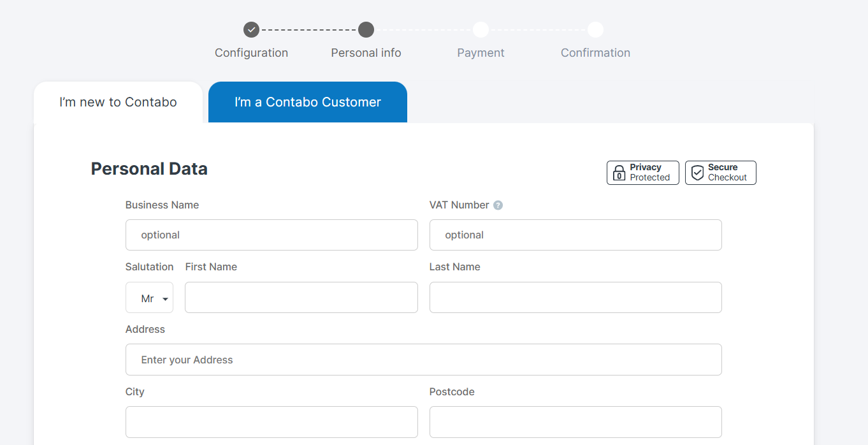Screen dimensions: 868x445
Task: Click the Business Name optional field
Action: (271, 235)
